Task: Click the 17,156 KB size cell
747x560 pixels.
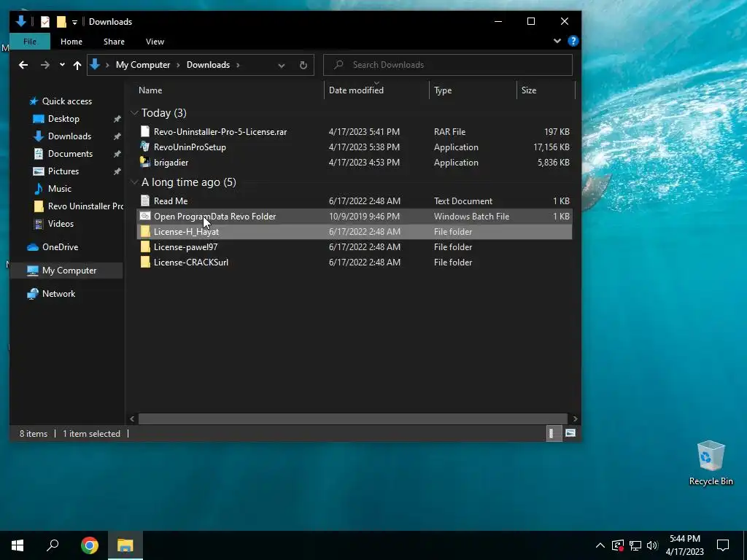Action: 551,147
